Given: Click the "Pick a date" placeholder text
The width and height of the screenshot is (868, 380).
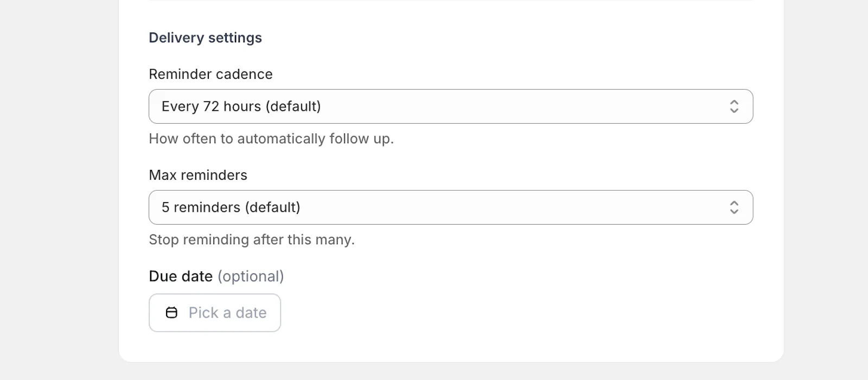Looking at the screenshot, I should 228,313.
